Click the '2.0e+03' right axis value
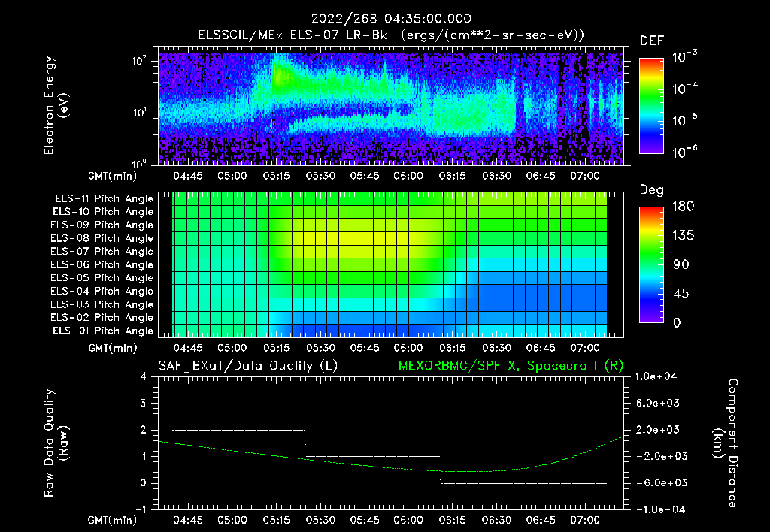770x532 pixels. coord(659,430)
